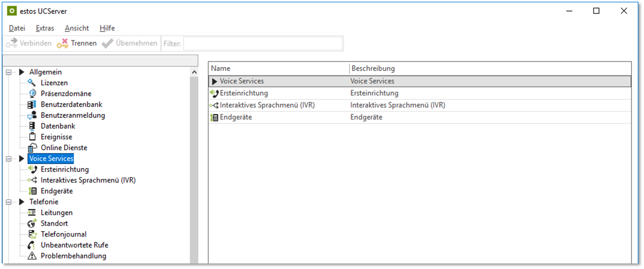Select the Präsenzdomäne icon in tree
The width and height of the screenshot is (644, 269).
coord(32,94)
